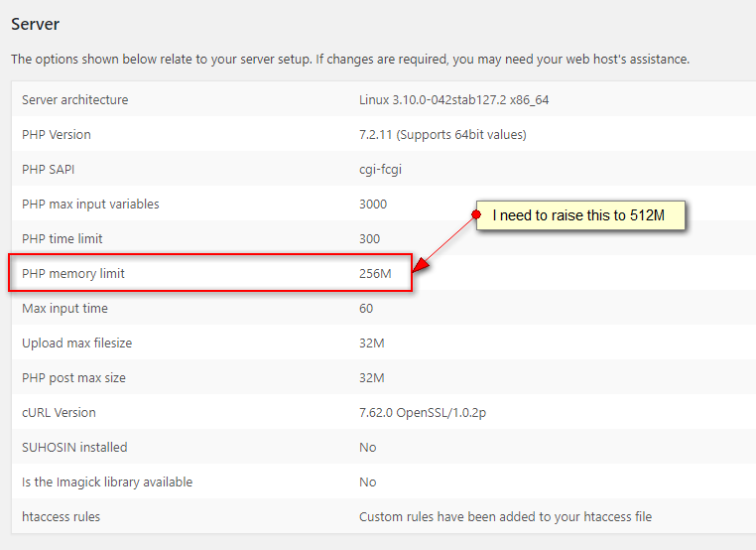Click the SUHOSIN installed label

click(x=74, y=447)
